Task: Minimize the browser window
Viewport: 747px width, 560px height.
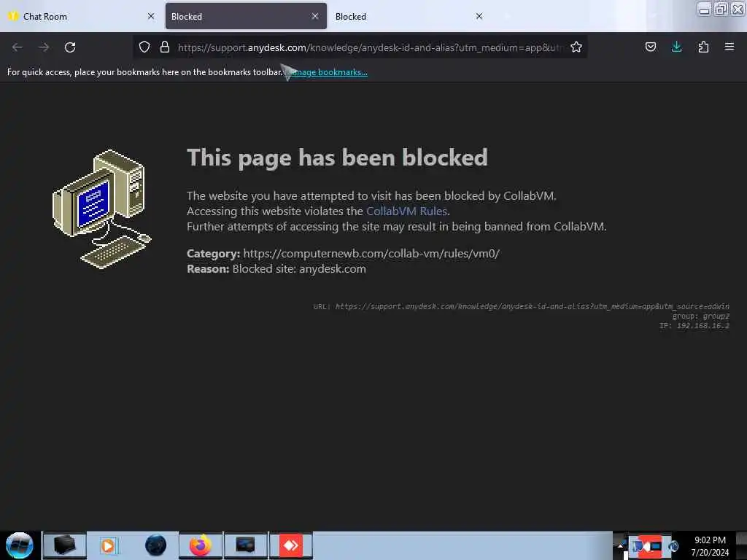Action: (704, 9)
